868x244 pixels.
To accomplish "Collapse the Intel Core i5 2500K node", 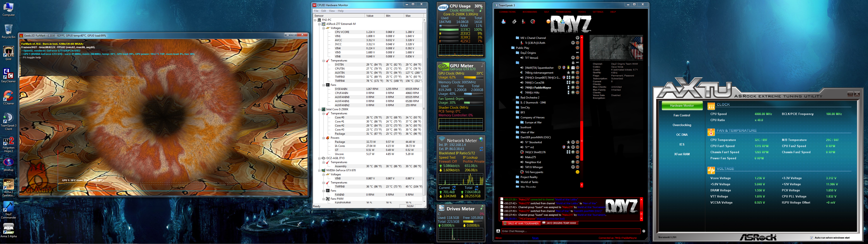I will pyautogui.click(x=319, y=109).
